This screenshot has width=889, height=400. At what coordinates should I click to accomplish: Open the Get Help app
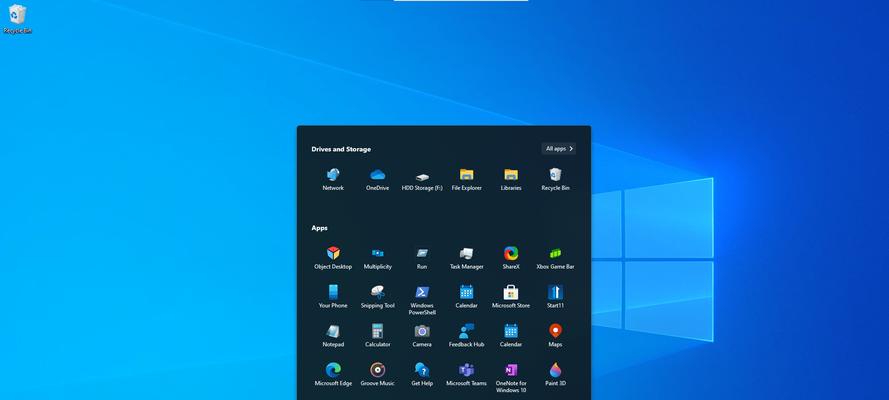pyautogui.click(x=422, y=375)
